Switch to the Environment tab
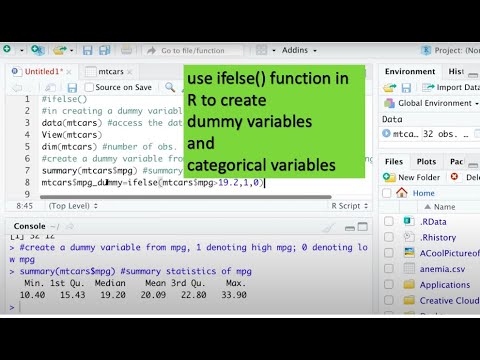Viewport: 480px width, 360px height. (x=410, y=72)
